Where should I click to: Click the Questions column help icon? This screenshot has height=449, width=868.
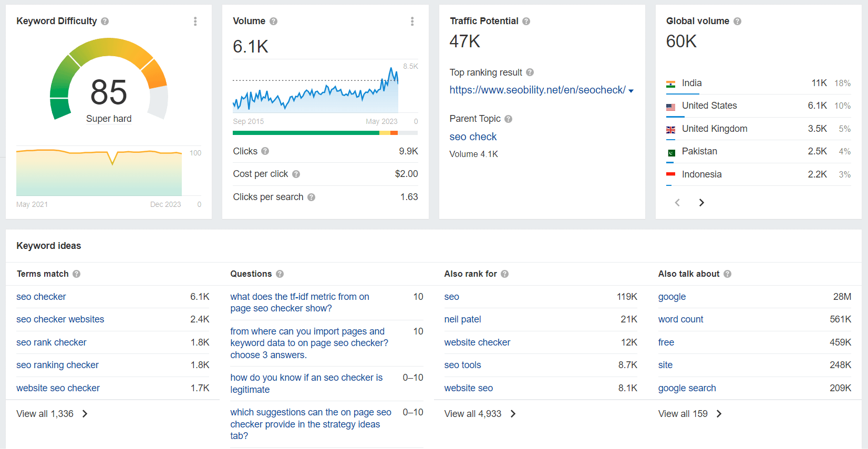280,274
